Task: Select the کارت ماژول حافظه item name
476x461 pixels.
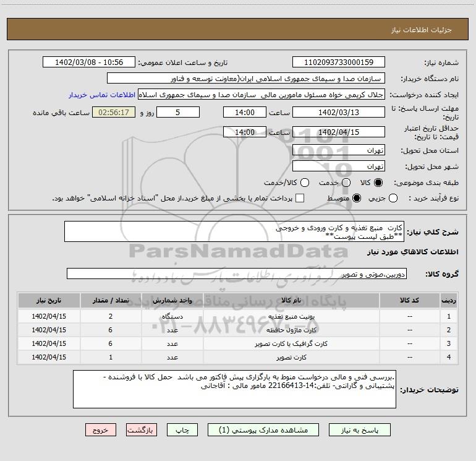Action: 291,330
